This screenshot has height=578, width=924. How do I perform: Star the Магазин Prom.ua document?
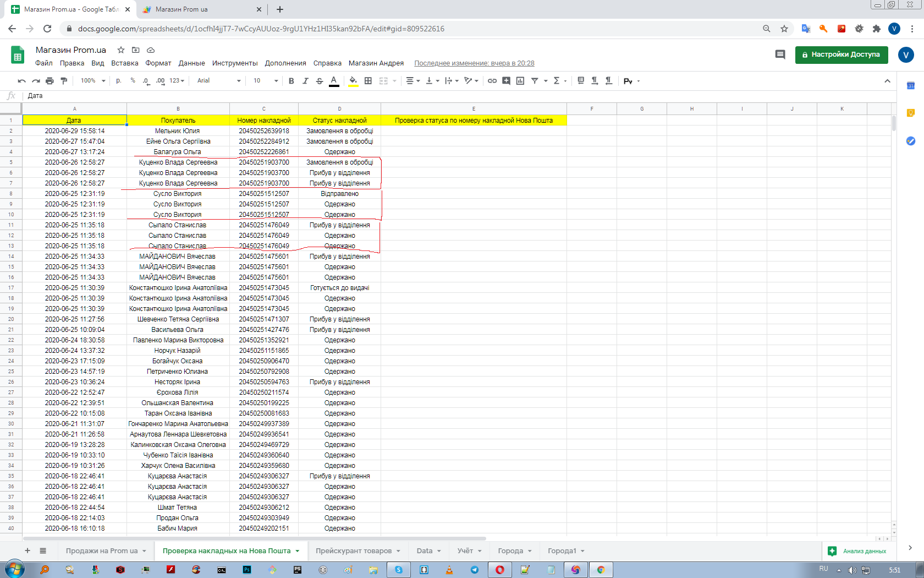[x=121, y=50]
